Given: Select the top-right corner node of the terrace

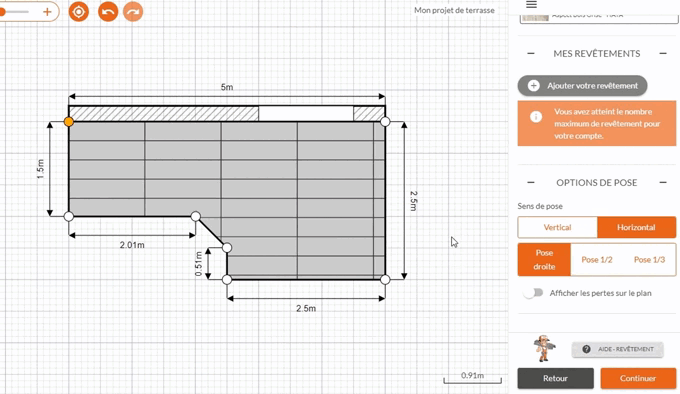Looking at the screenshot, I should [385, 122].
